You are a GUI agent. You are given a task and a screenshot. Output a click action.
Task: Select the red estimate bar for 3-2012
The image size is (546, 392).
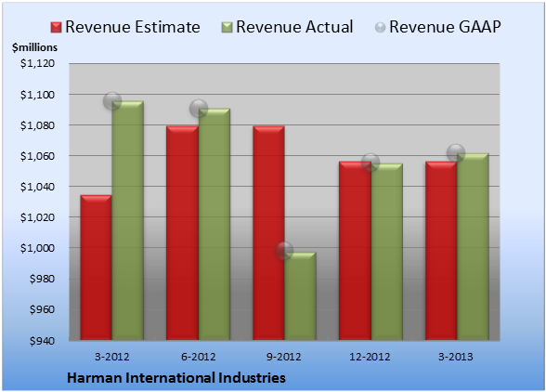point(97,268)
